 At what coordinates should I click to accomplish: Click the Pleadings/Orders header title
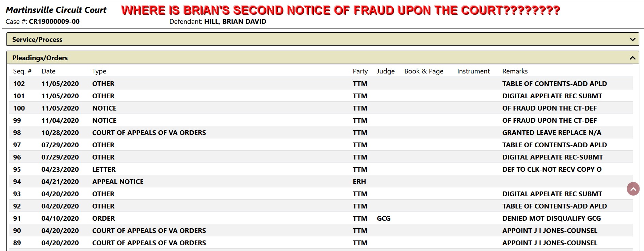pos(40,58)
